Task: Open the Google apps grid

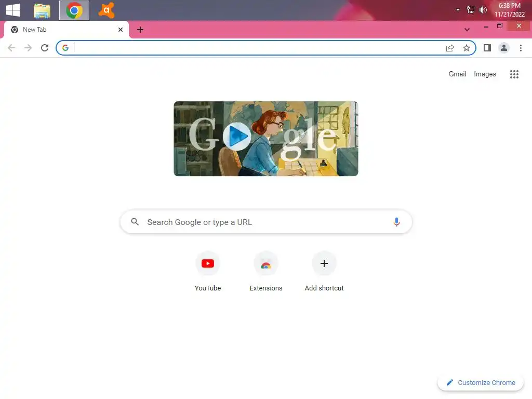Action: tap(514, 74)
